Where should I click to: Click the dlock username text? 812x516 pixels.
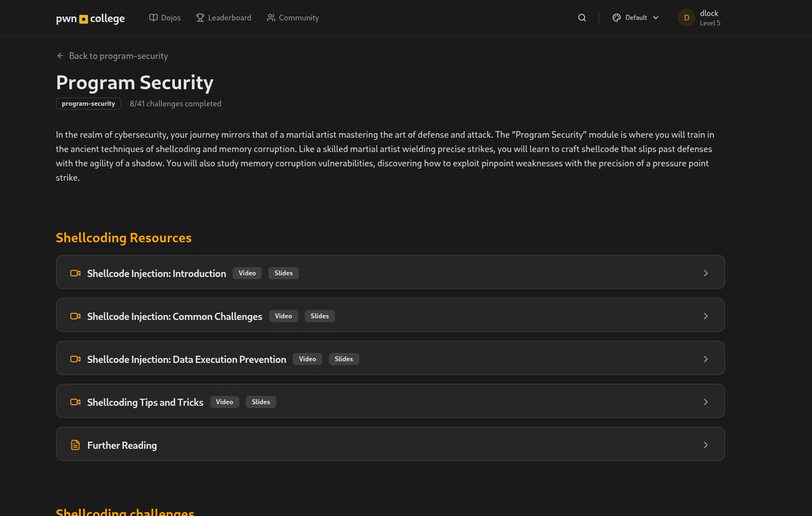[x=709, y=14]
